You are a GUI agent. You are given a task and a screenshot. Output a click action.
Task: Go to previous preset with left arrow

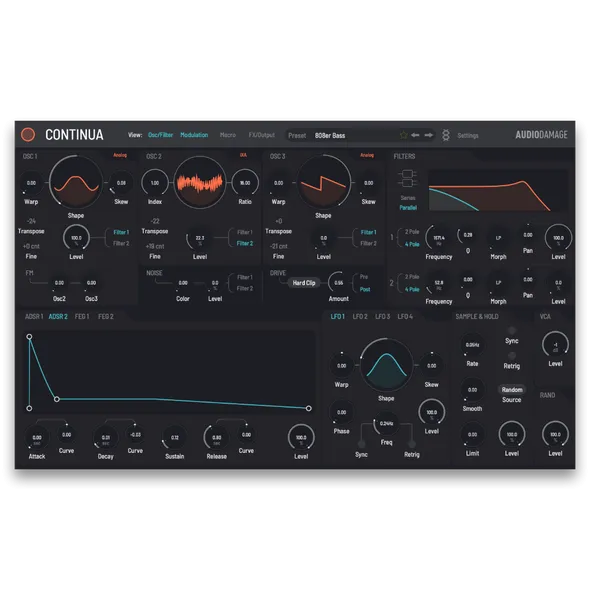click(x=415, y=135)
